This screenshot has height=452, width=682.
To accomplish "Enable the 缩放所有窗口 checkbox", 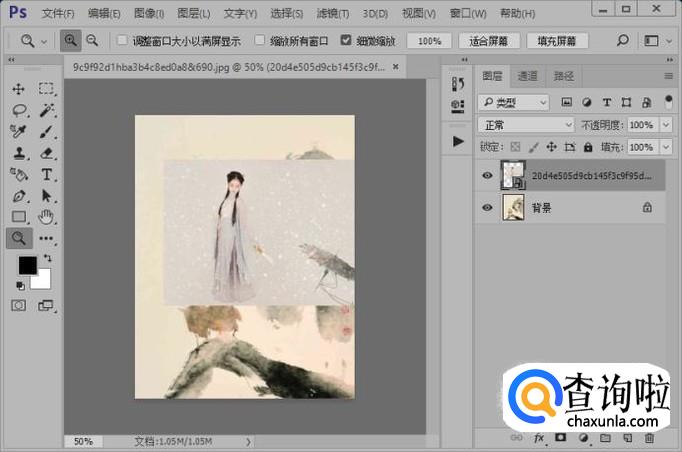I will (x=260, y=41).
